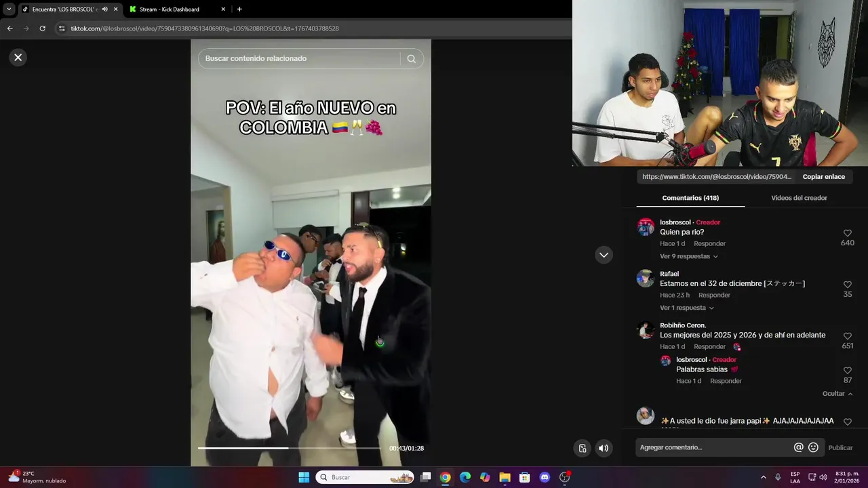868x488 pixels.
Task: Collapse replies with 'Ocultar'
Action: click(x=837, y=394)
